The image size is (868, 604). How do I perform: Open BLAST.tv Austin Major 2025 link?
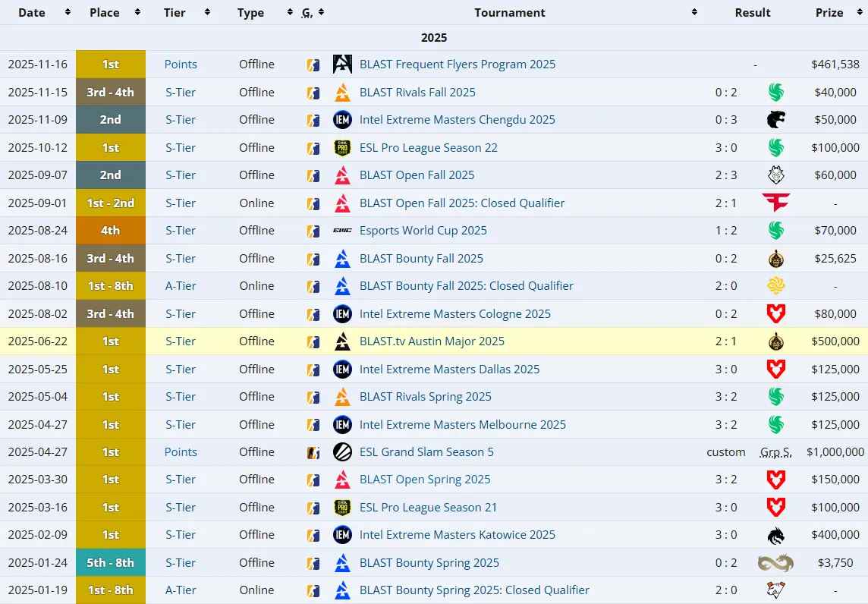click(432, 341)
